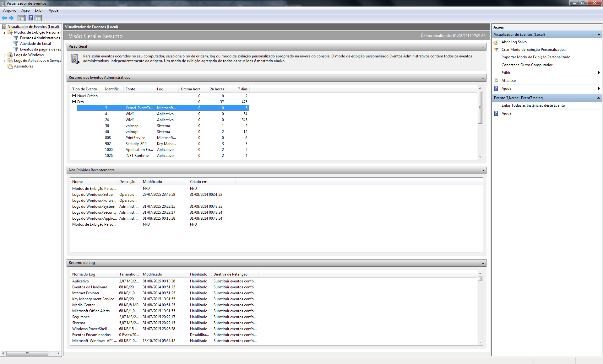Select Windows PowerShell log row
The height and width of the screenshot is (364, 603).
[165, 329]
